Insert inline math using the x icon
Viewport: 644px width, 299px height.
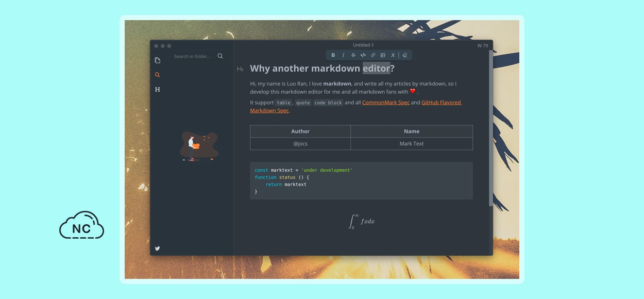393,55
